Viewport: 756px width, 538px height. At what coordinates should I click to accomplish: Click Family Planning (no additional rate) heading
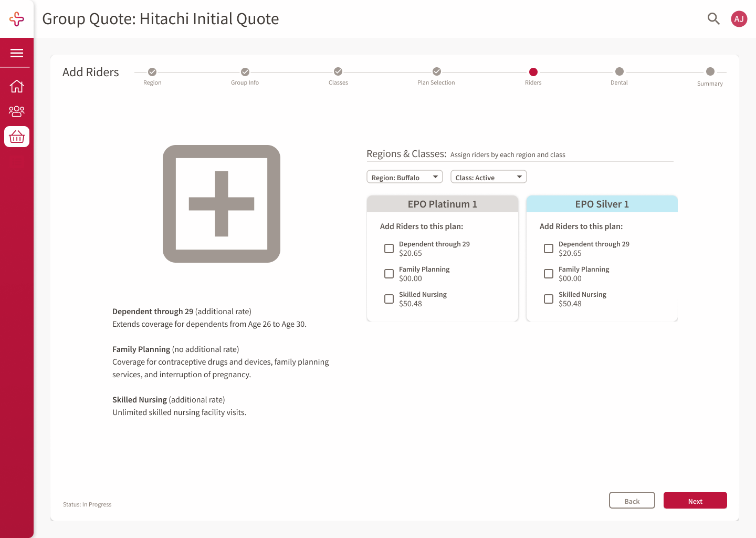click(x=175, y=349)
